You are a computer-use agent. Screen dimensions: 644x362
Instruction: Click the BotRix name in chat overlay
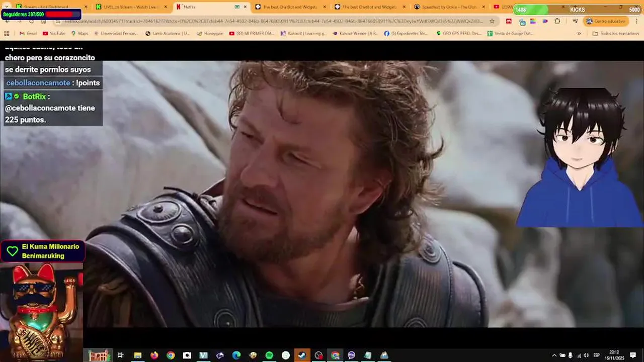click(x=34, y=97)
